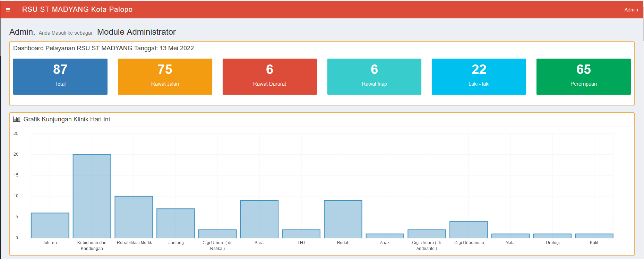The width and height of the screenshot is (644, 259).
Task: Open the Admin user menu
Action: click(631, 10)
